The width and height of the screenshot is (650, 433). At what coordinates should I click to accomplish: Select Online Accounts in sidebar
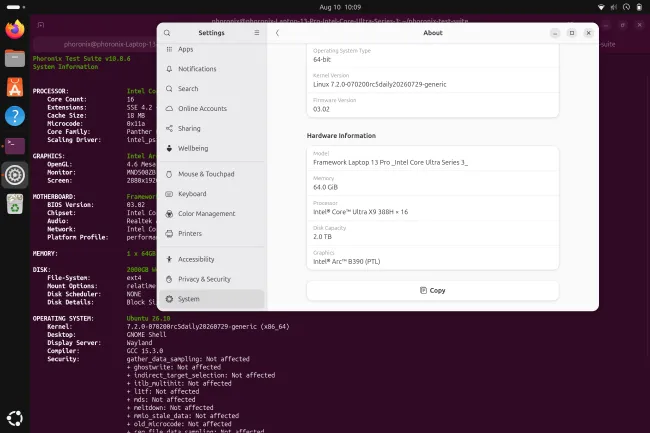point(212,109)
